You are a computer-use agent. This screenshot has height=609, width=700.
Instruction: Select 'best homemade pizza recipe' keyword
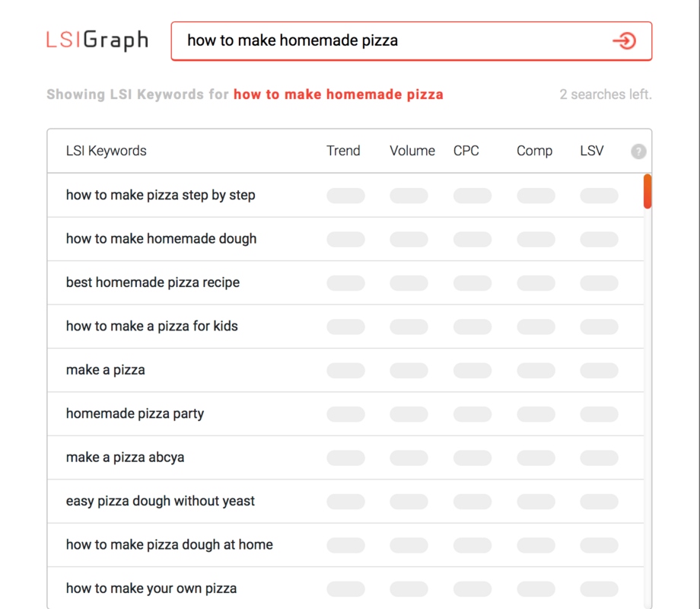153,282
